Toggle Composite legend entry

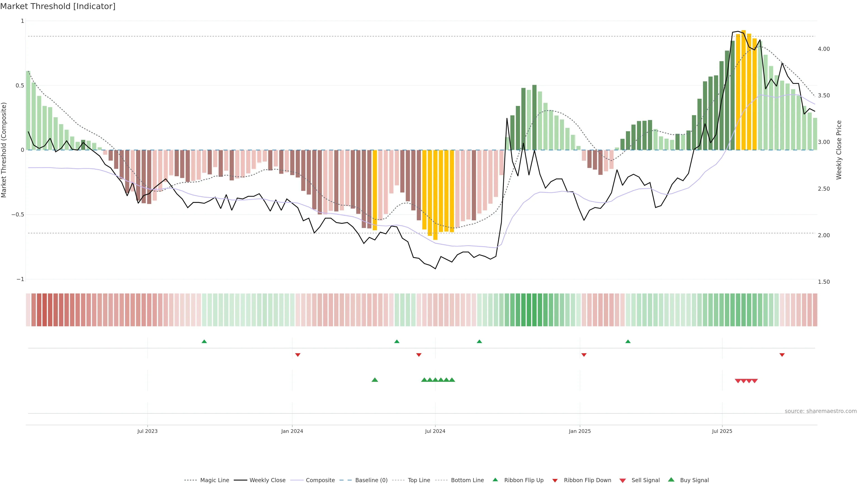click(320, 480)
